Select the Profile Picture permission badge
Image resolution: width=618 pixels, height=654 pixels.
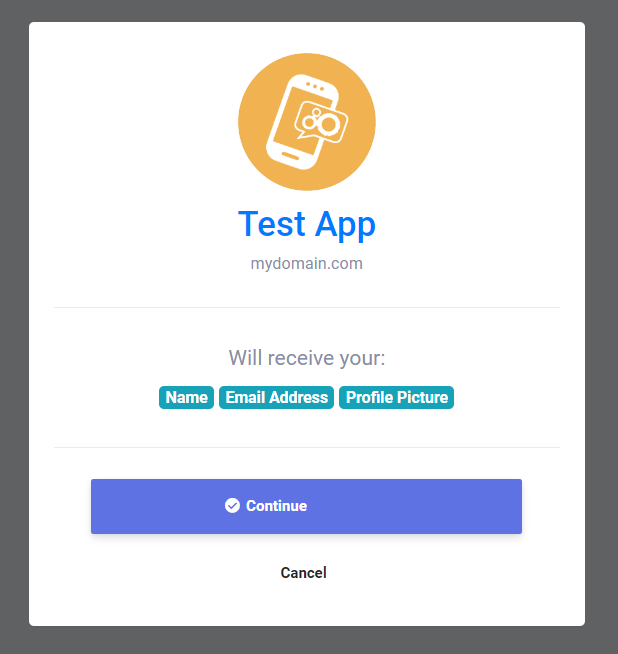point(397,397)
